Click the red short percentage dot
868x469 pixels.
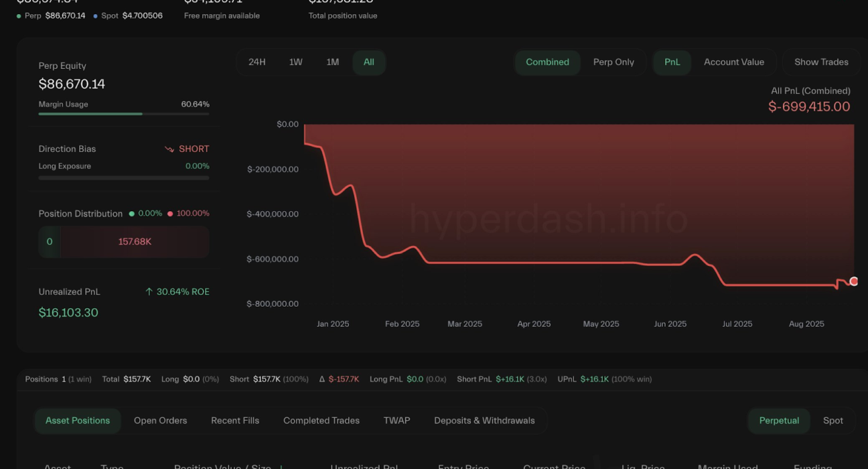pyautogui.click(x=170, y=214)
